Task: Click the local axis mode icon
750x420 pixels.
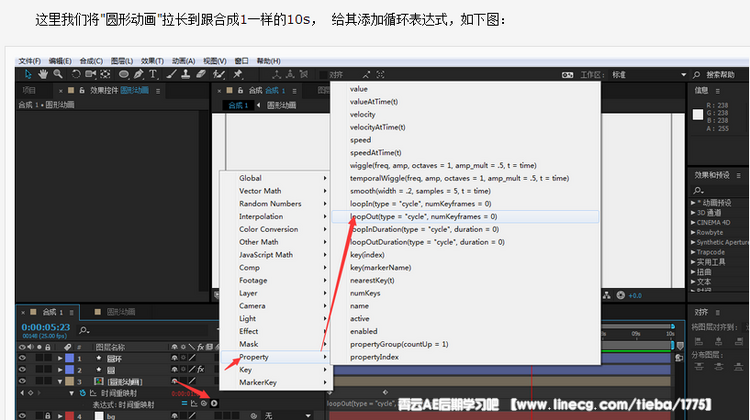Action: 276,74
